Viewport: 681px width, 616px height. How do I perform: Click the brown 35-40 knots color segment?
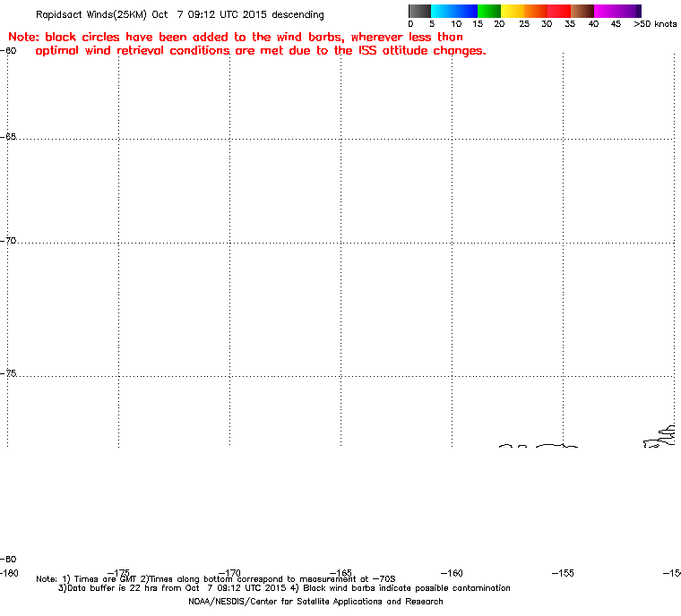(x=582, y=11)
